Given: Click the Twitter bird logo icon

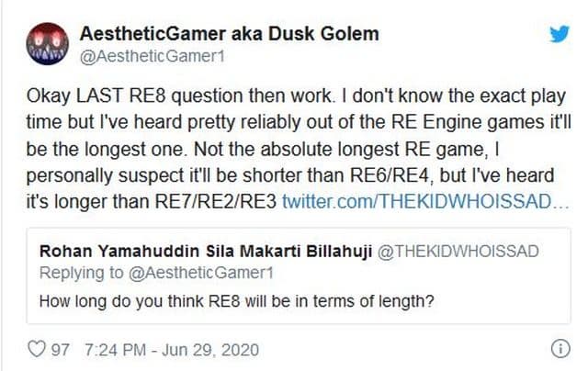Looking at the screenshot, I should point(559,34).
